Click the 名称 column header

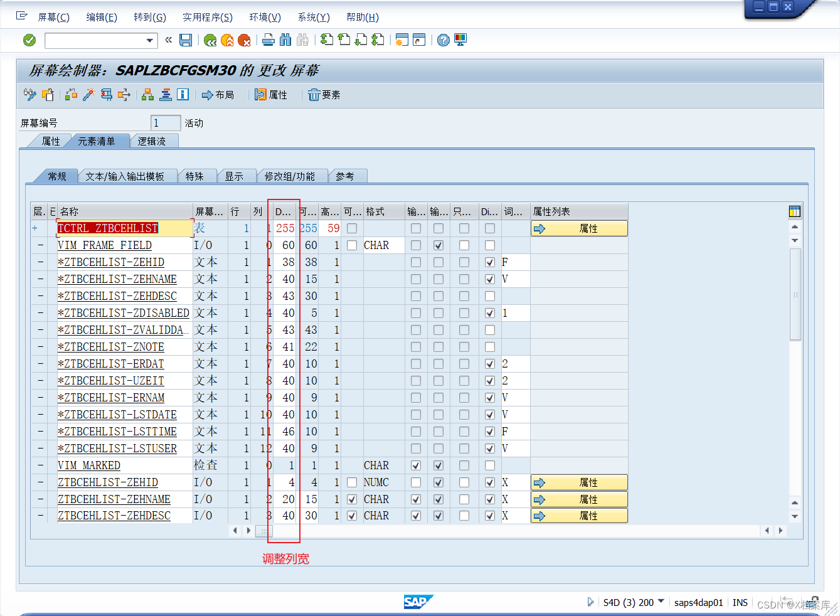point(125,211)
